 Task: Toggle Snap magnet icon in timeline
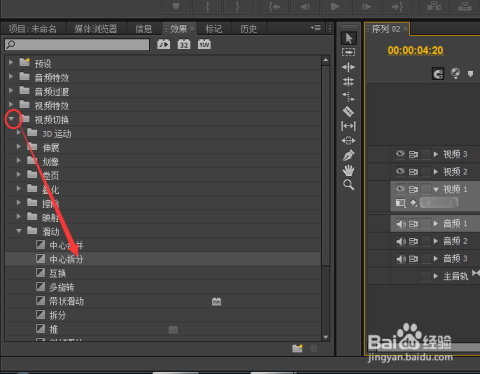click(438, 74)
